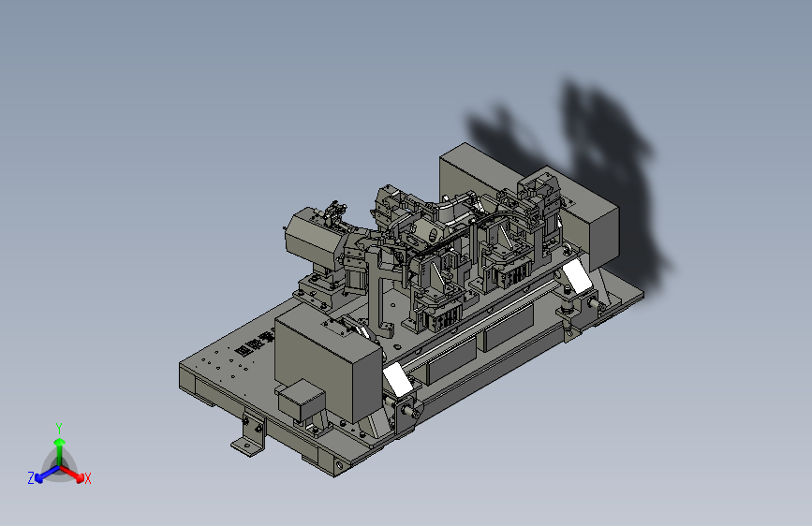Select the small box attached to front enclosure
Image resolution: width=812 pixels, height=526 pixels.
(301, 400)
